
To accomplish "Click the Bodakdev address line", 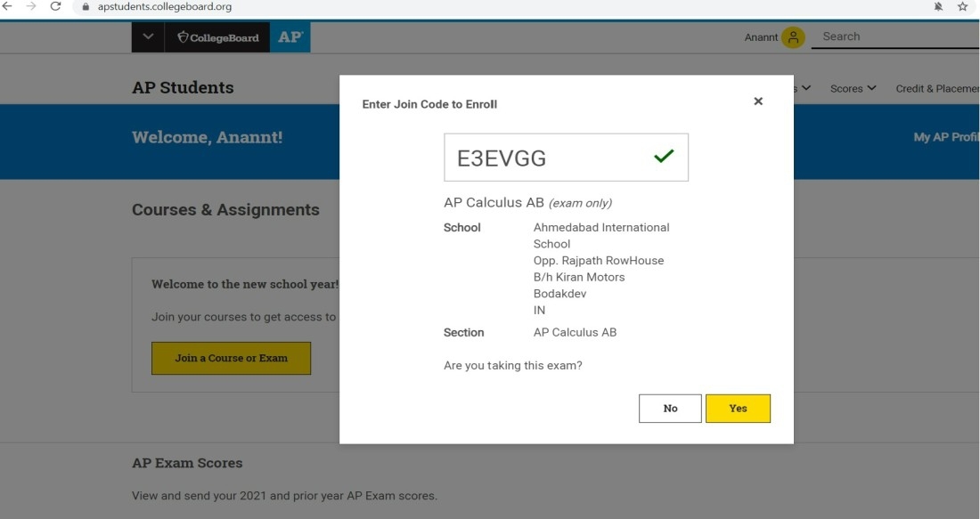I will click(560, 294).
